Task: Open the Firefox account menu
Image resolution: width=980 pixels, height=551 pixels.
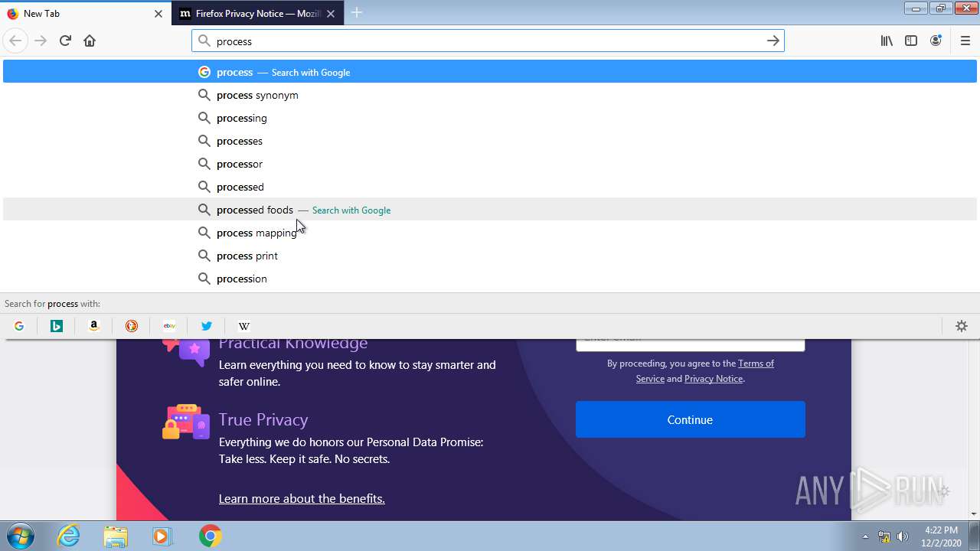Action: (x=936, y=41)
